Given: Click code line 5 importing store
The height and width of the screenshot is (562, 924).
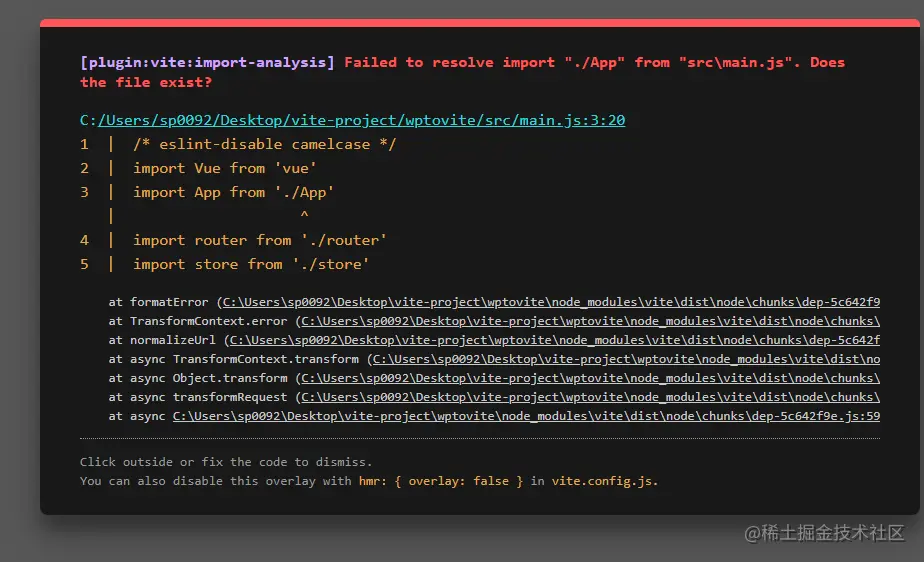Looking at the screenshot, I should pyautogui.click(x=251, y=265).
